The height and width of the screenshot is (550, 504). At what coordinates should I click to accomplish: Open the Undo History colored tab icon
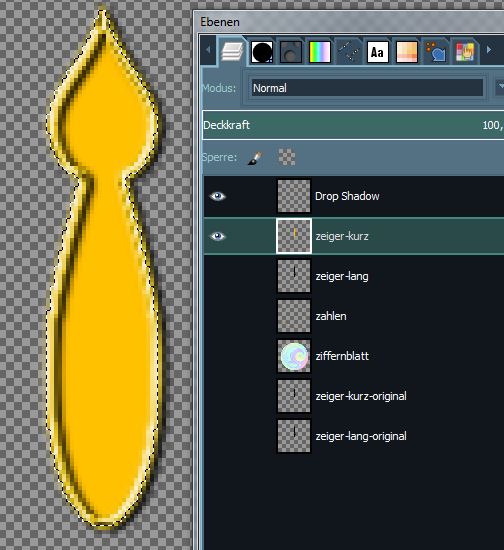(x=465, y=52)
